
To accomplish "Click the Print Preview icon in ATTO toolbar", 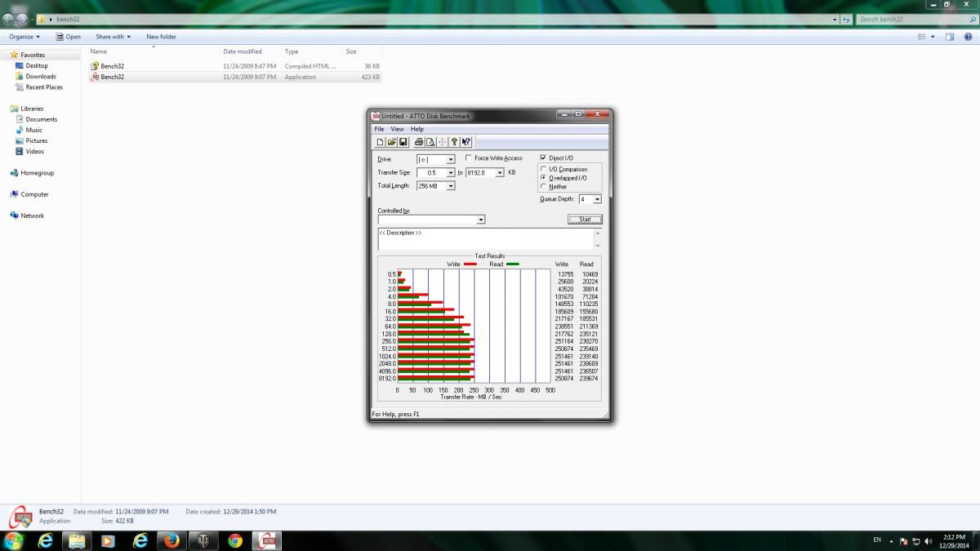I will pyautogui.click(x=430, y=142).
